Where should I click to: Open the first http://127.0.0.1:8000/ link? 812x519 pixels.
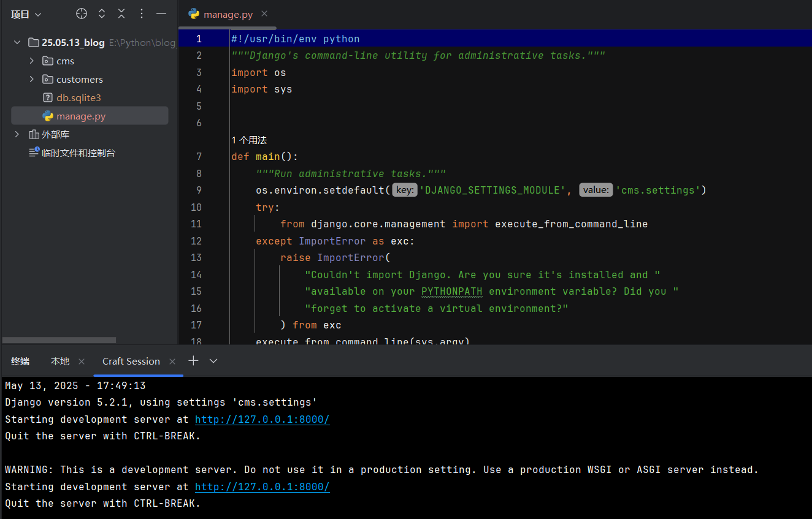pyautogui.click(x=262, y=420)
